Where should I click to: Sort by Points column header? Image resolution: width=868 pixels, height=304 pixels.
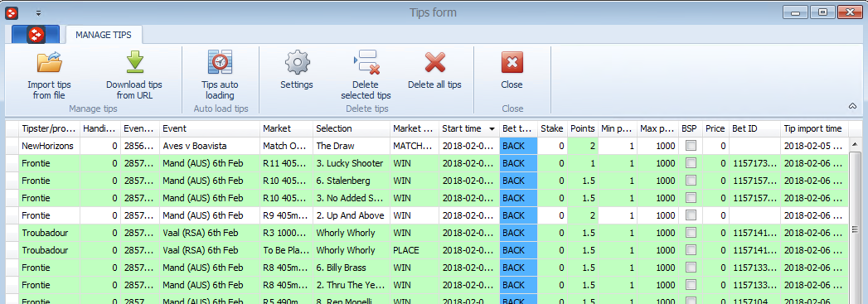click(583, 128)
